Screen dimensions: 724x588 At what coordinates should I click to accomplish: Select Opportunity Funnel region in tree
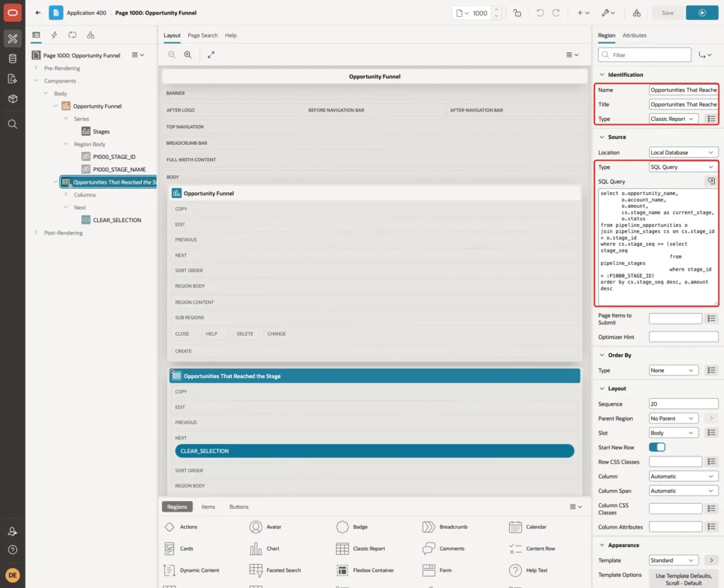pos(97,106)
